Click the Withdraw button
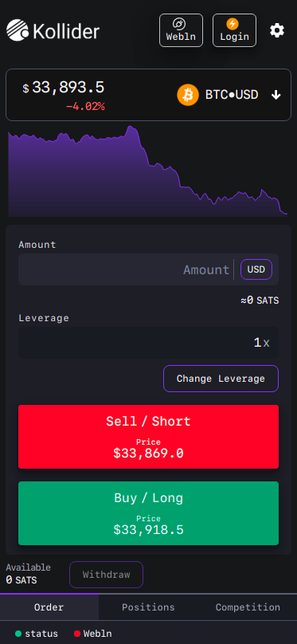The height and width of the screenshot is (644, 297). click(x=106, y=575)
